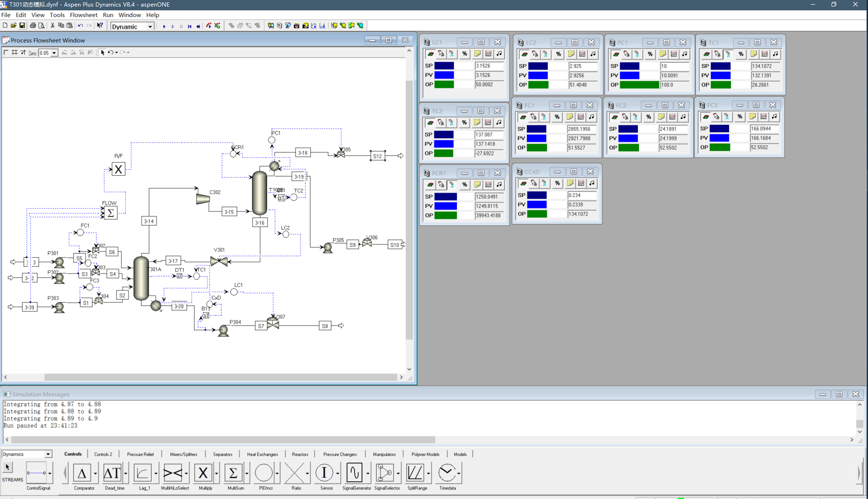
Task: Click the FCR1 SP value field
Action: [x=489, y=197]
